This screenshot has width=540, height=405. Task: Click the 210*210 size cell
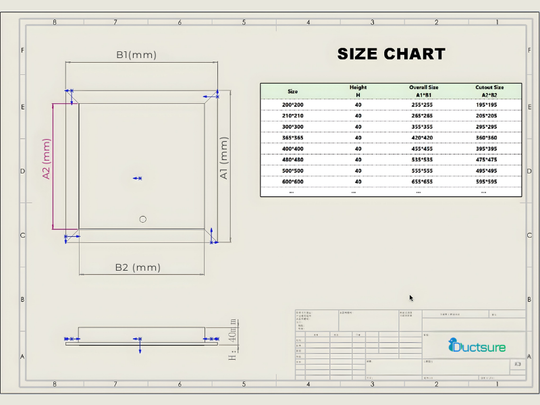[x=293, y=116]
